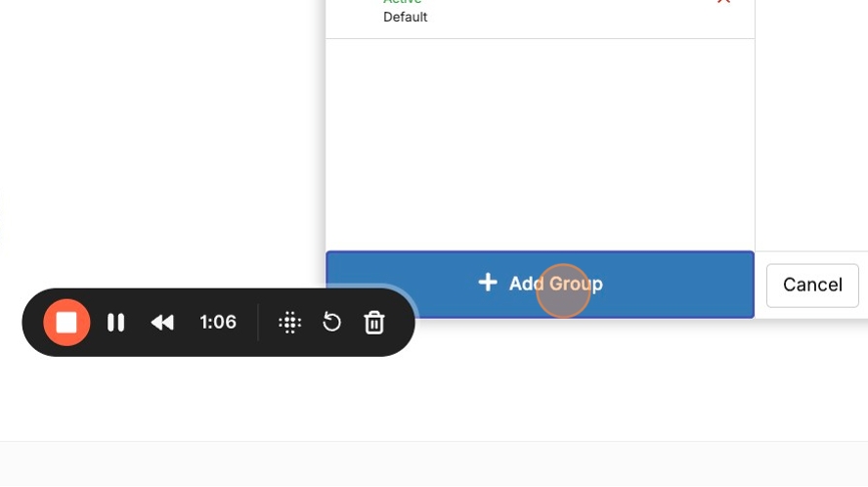Select the Default group entry
The height and width of the screenshot is (487, 868).
[405, 18]
